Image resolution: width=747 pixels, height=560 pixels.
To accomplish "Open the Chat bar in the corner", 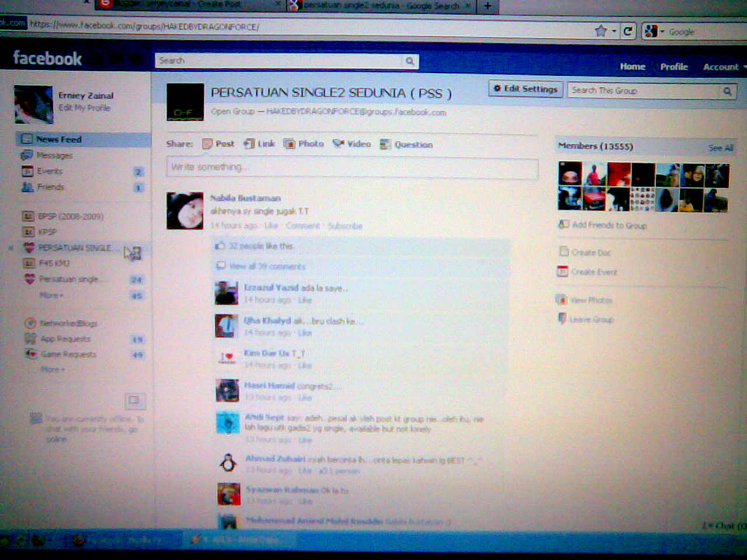I will coord(724,526).
